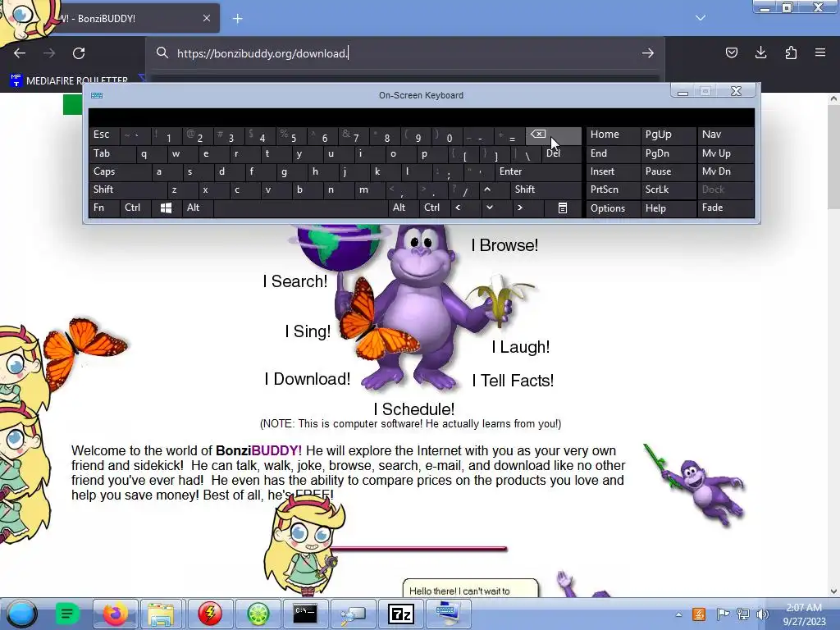Viewport: 840px width, 630px height.
Task: Toggle the left Ctrl key
Action: (135, 208)
